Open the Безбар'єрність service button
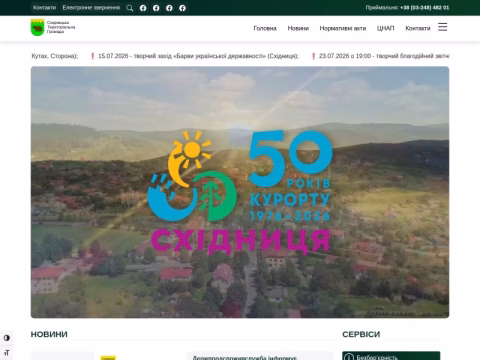This screenshot has width=480, height=360. 391,356
